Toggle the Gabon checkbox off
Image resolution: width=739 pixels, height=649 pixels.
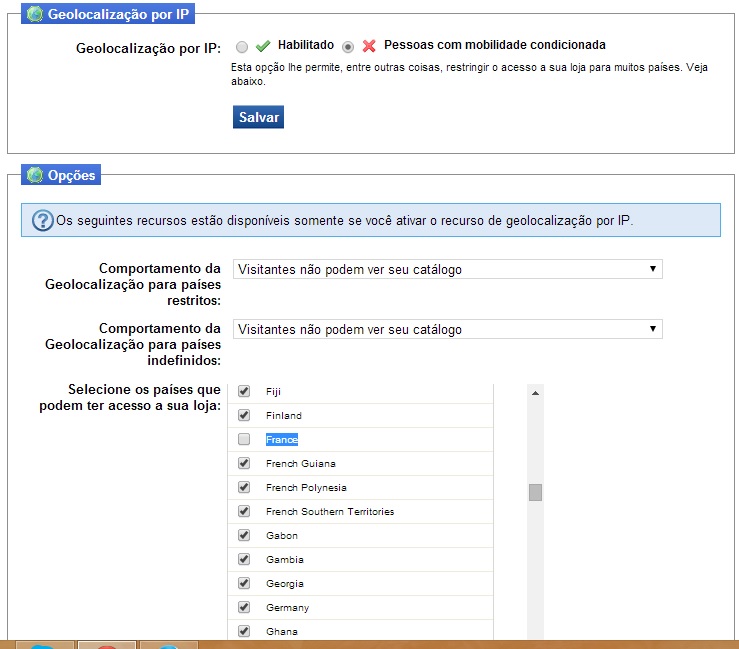click(x=244, y=536)
